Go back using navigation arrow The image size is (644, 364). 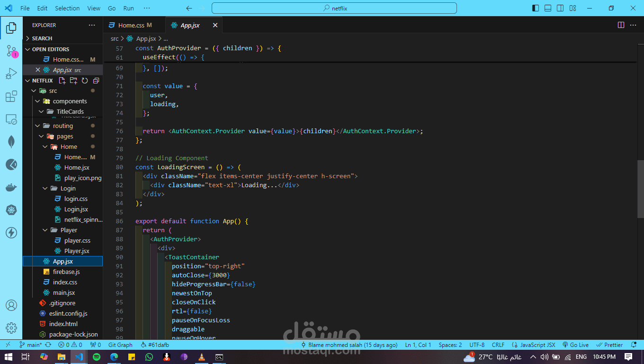pyautogui.click(x=189, y=8)
